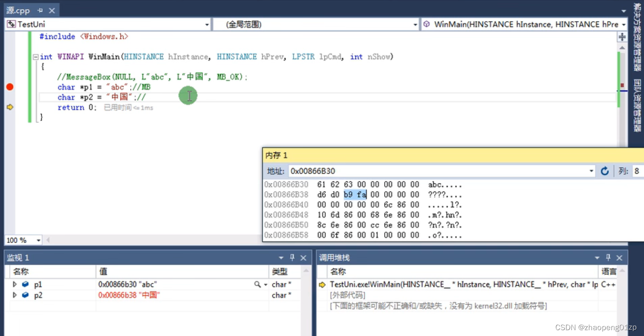This screenshot has width=644, height=336.
Task: Open 调用堆栈 window options dropdown
Action: coord(597,258)
